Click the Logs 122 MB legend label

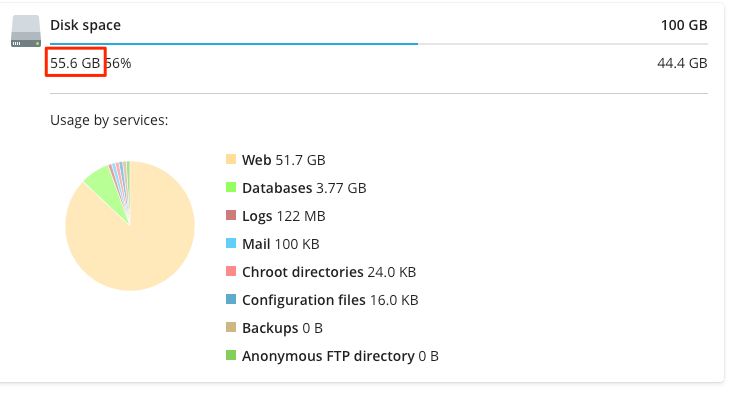[284, 216]
